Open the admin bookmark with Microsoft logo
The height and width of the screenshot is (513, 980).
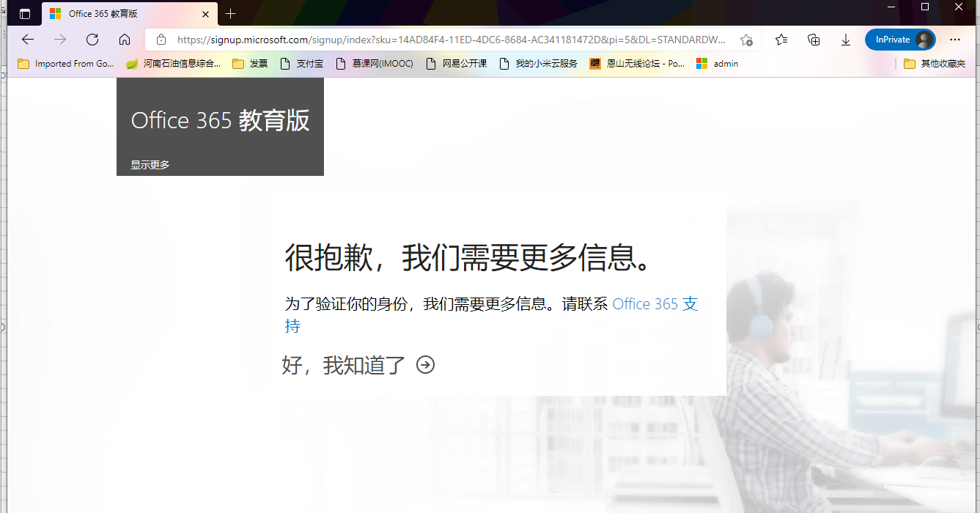click(718, 64)
